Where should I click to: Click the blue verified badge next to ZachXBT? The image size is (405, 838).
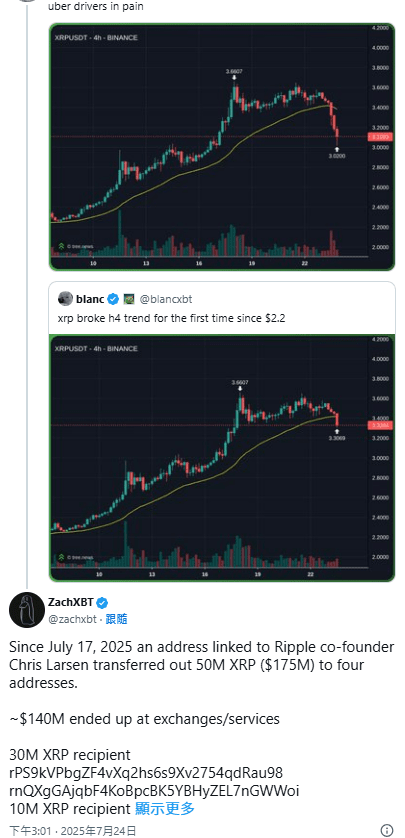pos(103,603)
